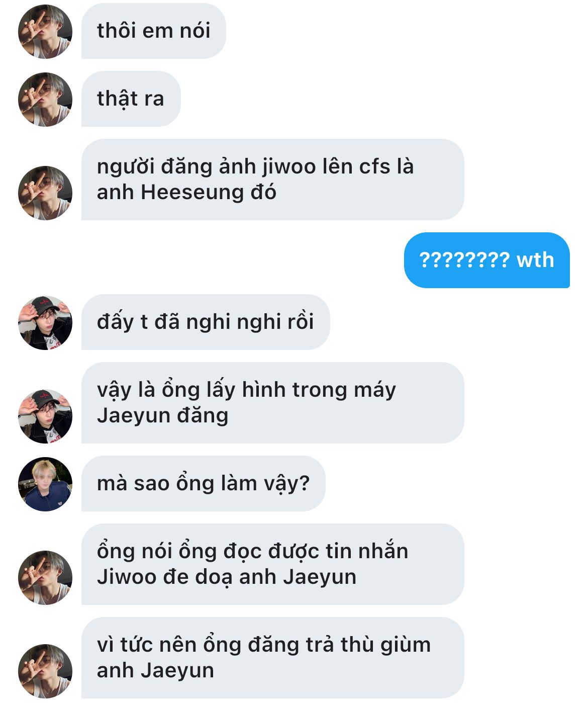
Task: Select the 'thật ra' message bubble
Action: pos(131,99)
